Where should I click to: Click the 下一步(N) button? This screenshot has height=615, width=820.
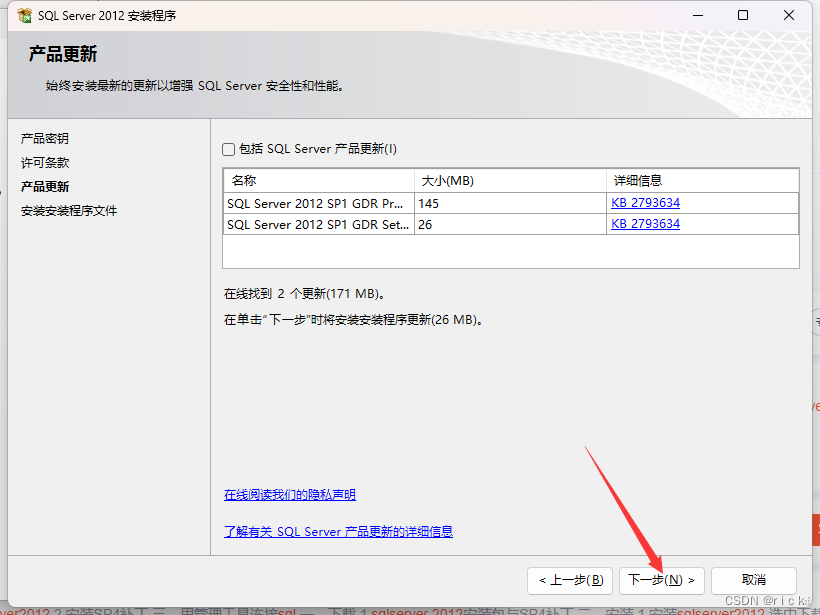click(661, 579)
